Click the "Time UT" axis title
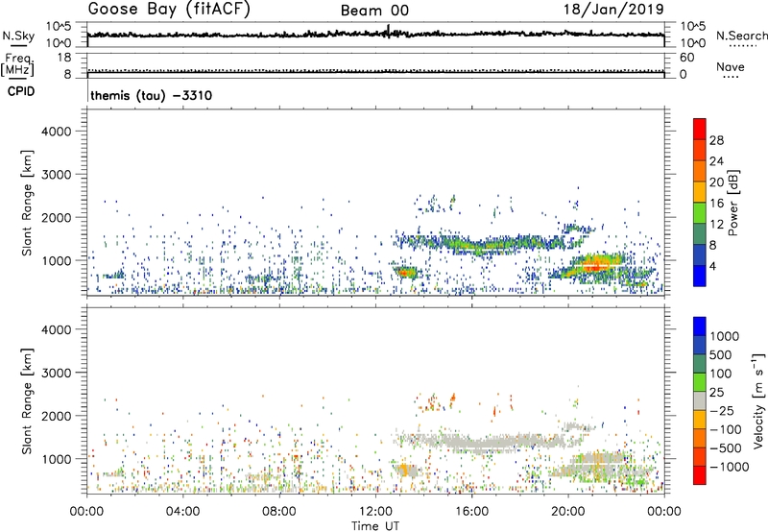 (x=375, y=525)
